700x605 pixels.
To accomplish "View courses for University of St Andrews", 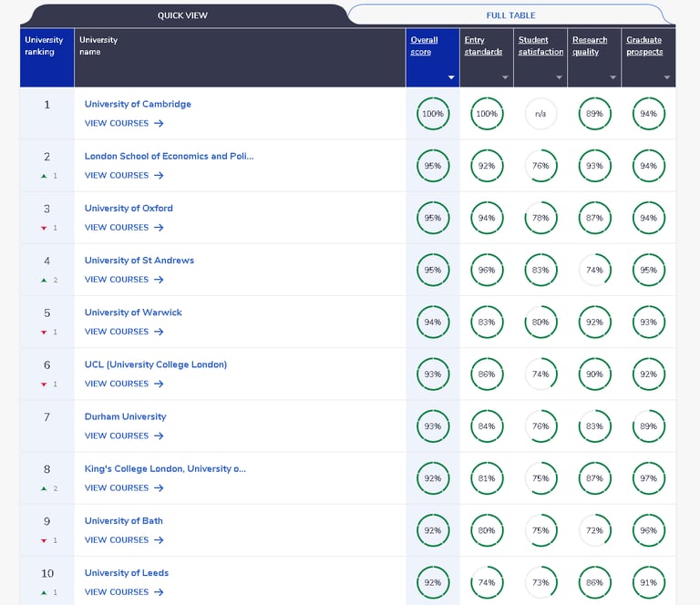I will point(124,280).
